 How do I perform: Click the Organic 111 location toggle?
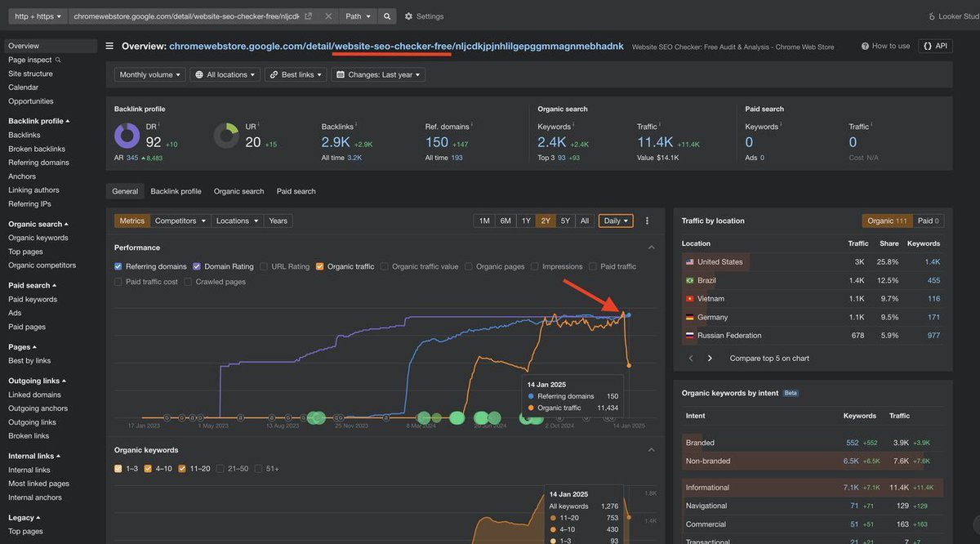[x=888, y=221]
